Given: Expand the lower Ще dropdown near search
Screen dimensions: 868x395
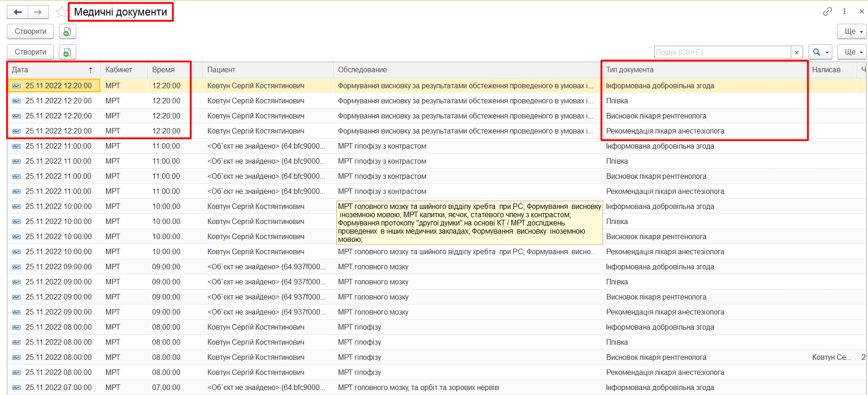Looking at the screenshot, I should tap(852, 52).
